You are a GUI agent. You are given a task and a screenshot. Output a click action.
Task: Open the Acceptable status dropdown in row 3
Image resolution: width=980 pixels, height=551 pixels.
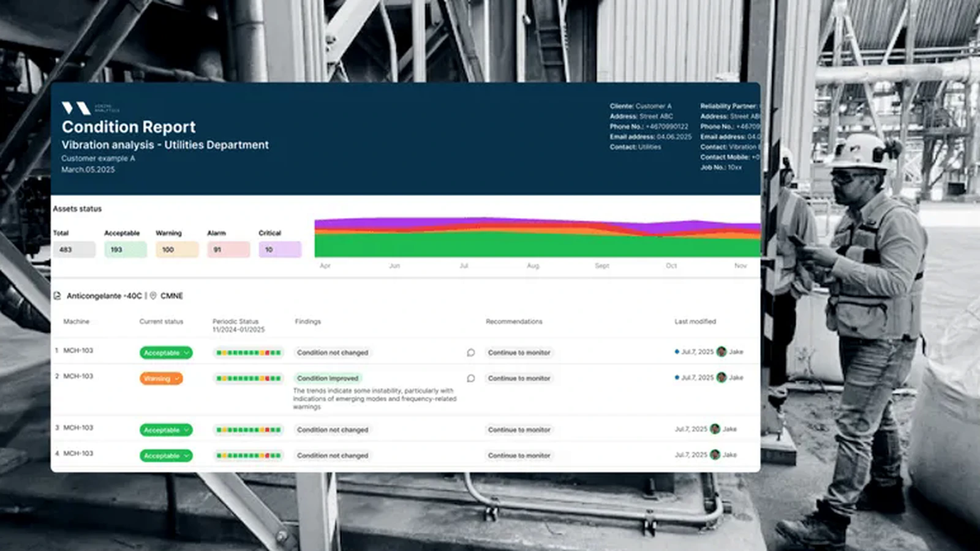coord(166,430)
